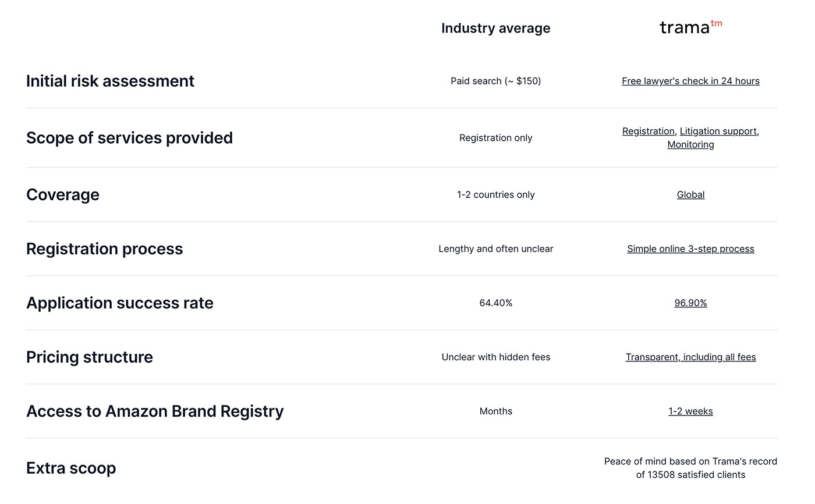Viewport: 815px width, 504px height.
Task: Visit the Monitoring link
Action: [x=690, y=144]
